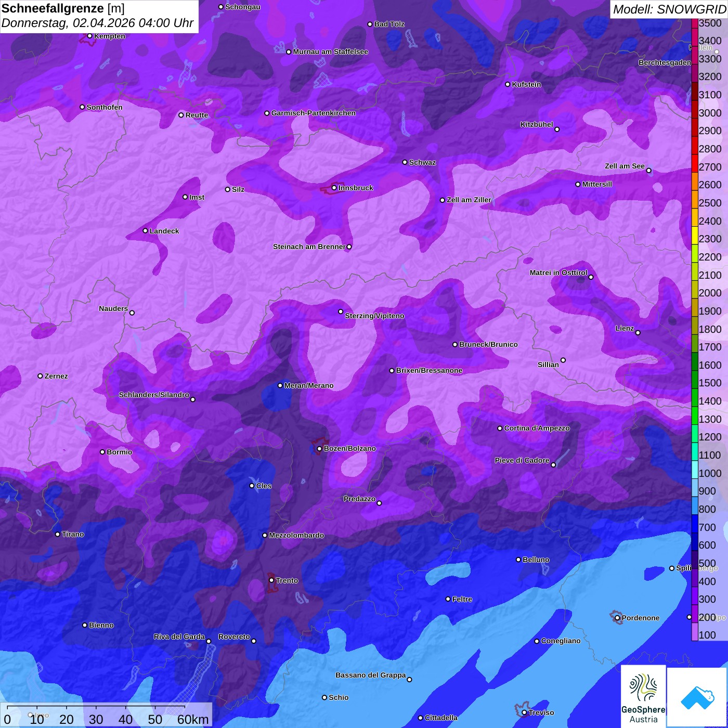Click the Cles label
This screenshot has width=728, height=728.
point(264,486)
